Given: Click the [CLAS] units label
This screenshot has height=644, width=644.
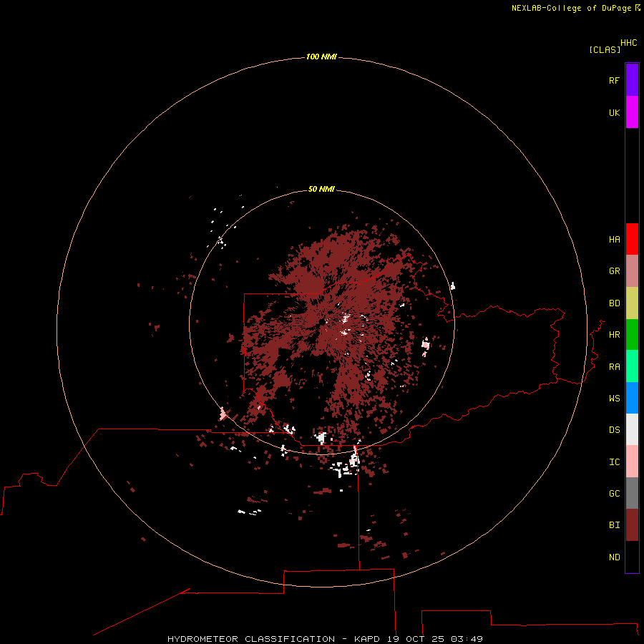Looking at the screenshot, I should [x=605, y=49].
